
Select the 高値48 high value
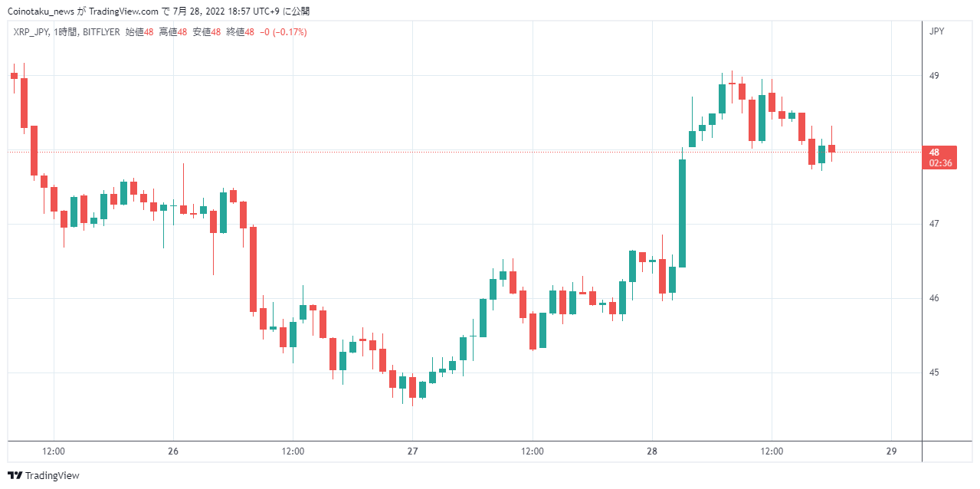click(173, 32)
